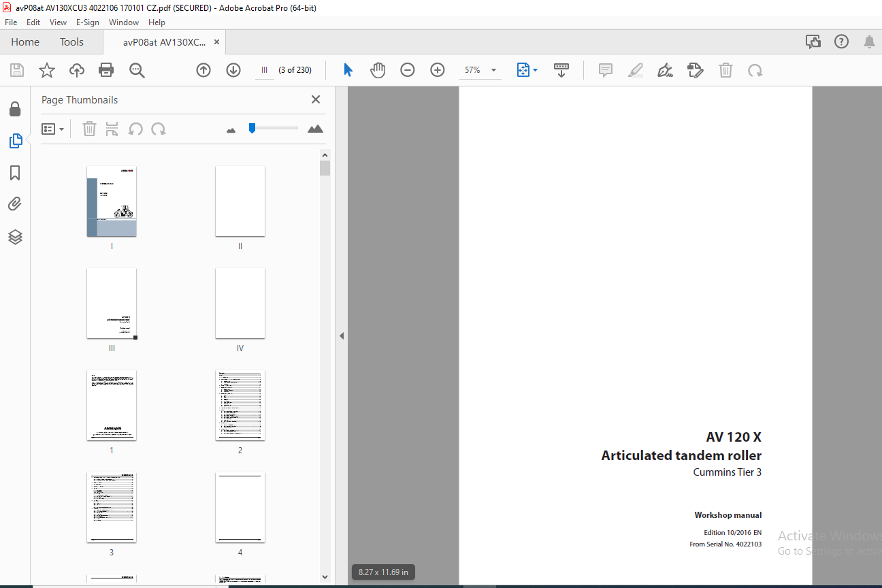Open the Layers panel

pyautogui.click(x=15, y=236)
